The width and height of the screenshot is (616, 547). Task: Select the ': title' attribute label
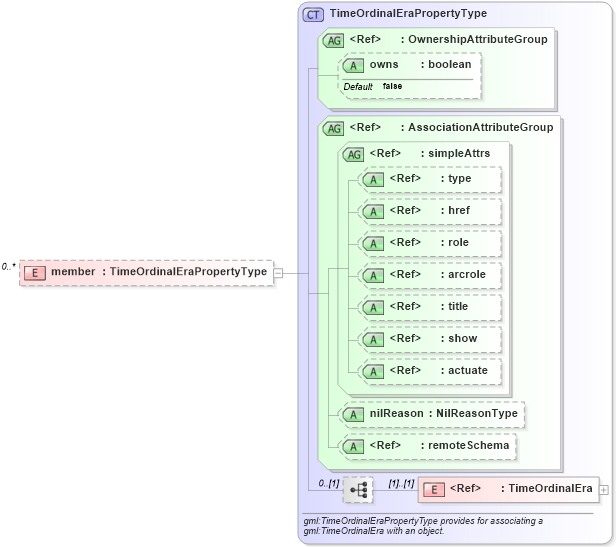pyautogui.click(x=454, y=307)
